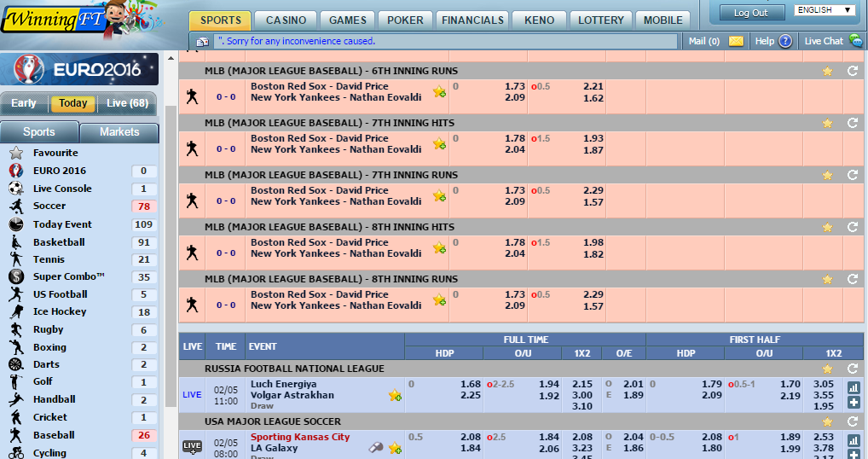Select 2.08 handicap odds for Sporting Kansas City

tap(470, 438)
